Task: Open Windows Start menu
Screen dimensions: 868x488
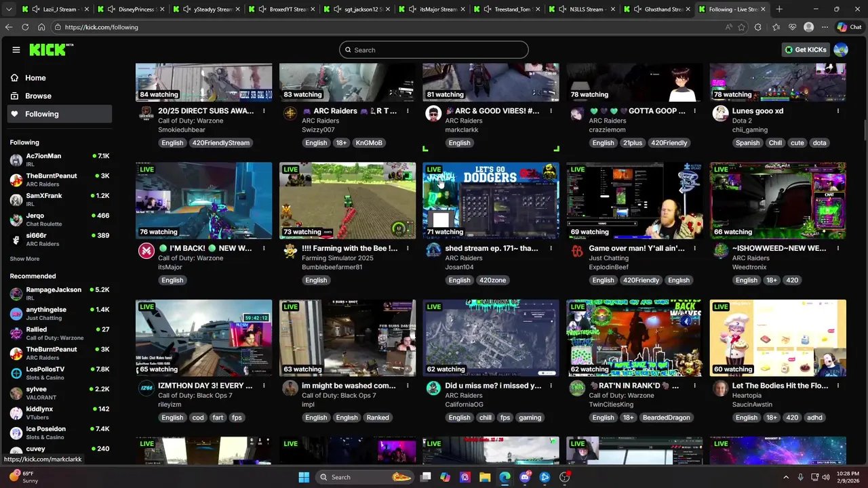Action: click(304, 477)
